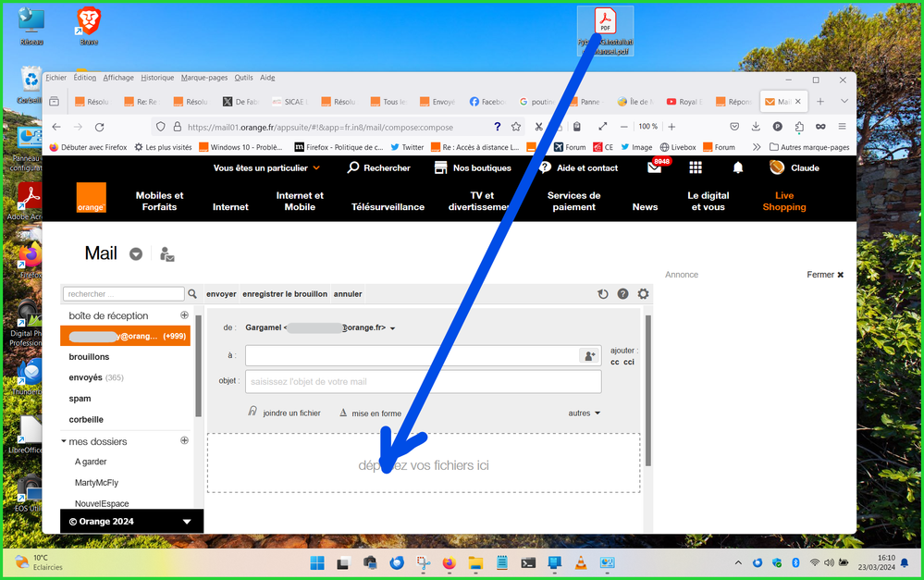Image resolution: width=924 pixels, height=580 pixels.
Task: Open the Historique menu in Firefox
Action: point(157,78)
